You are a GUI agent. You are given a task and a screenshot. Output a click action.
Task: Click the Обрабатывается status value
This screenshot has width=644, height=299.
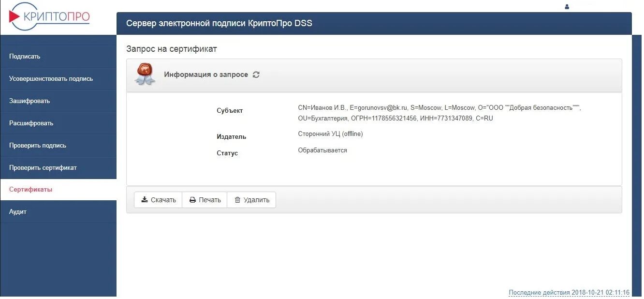[x=322, y=150]
